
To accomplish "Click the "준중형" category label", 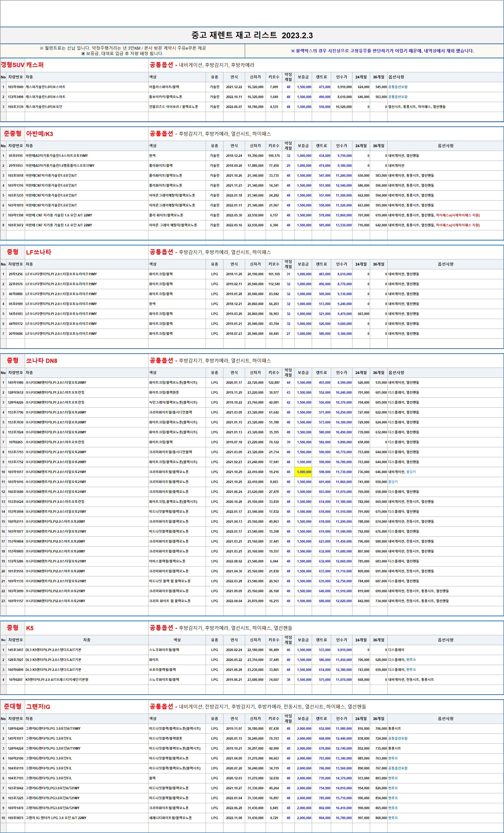I will click(x=12, y=134).
